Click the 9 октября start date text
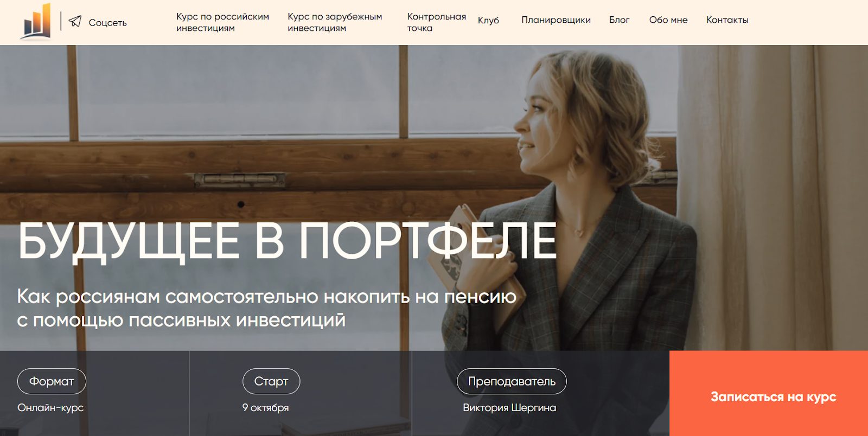This screenshot has height=436, width=868. (265, 407)
